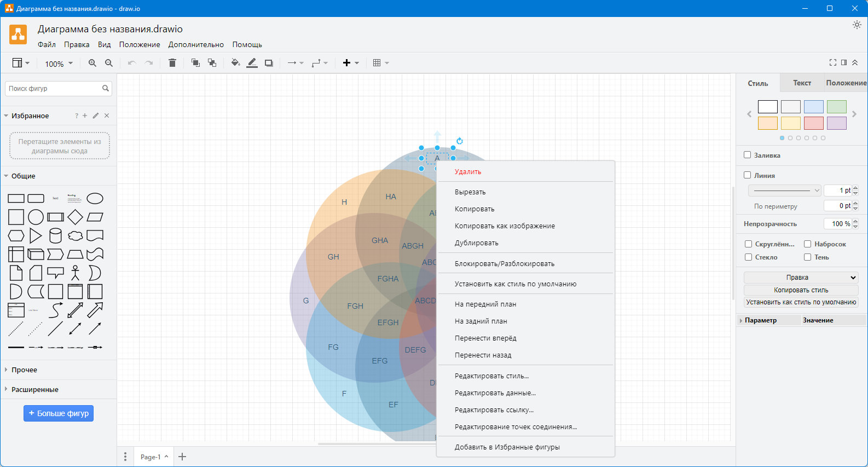Click the redo arrow icon
The width and height of the screenshot is (868, 467).
149,63
